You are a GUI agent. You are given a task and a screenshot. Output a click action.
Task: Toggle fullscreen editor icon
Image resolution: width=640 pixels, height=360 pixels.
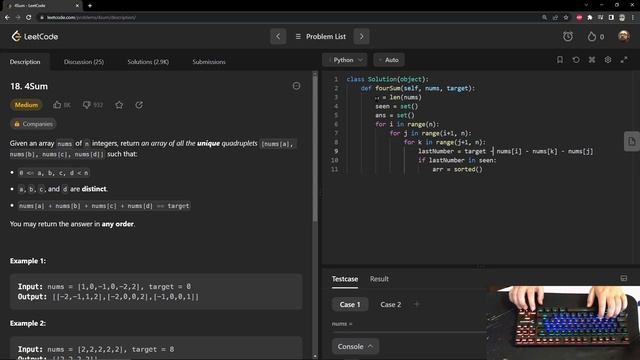pos(624,60)
